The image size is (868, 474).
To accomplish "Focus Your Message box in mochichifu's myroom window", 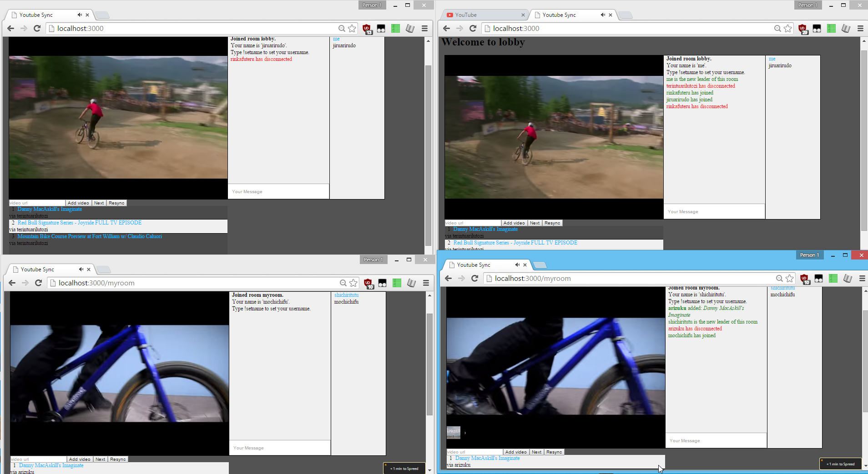I will coord(280,448).
